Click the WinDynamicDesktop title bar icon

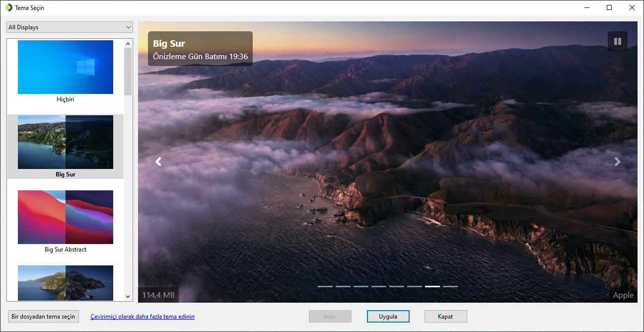click(8, 7)
